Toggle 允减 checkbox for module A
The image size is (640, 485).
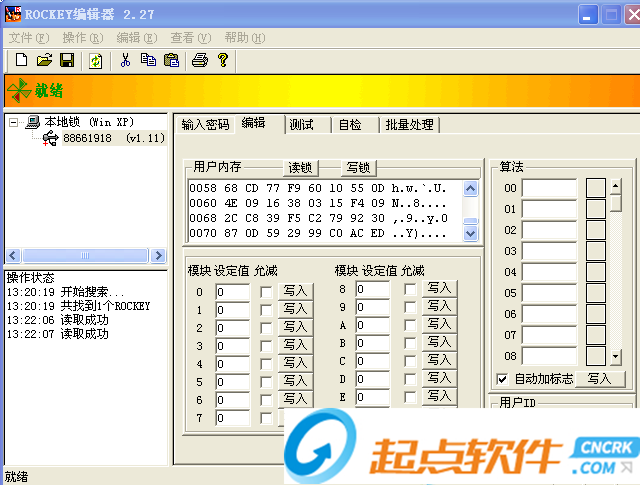410,325
